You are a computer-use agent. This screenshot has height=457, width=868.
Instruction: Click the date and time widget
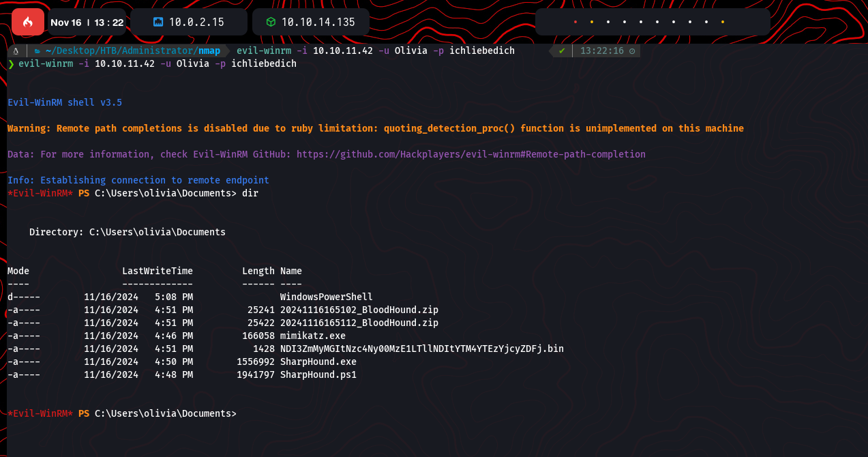pyautogui.click(x=87, y=23)
